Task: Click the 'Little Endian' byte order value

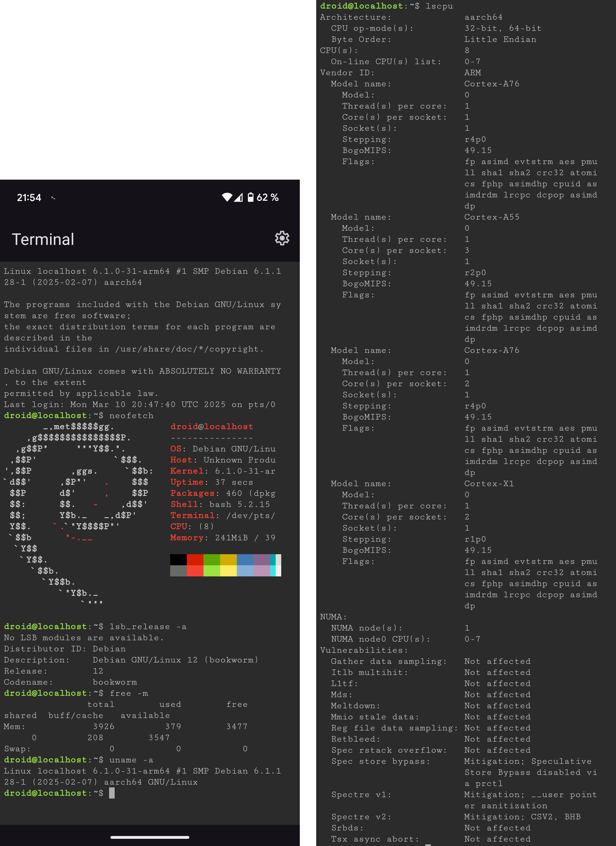Action: point(501,39)
